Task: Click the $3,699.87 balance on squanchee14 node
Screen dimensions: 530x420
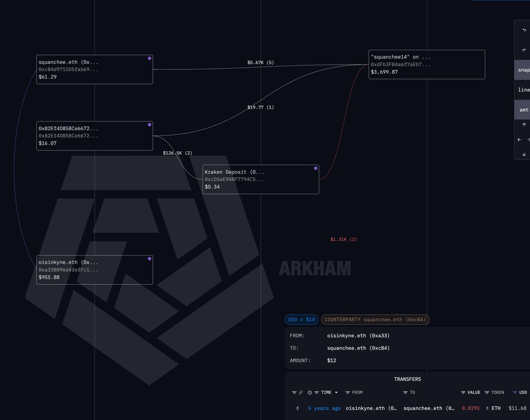Action: coord(384,72)
